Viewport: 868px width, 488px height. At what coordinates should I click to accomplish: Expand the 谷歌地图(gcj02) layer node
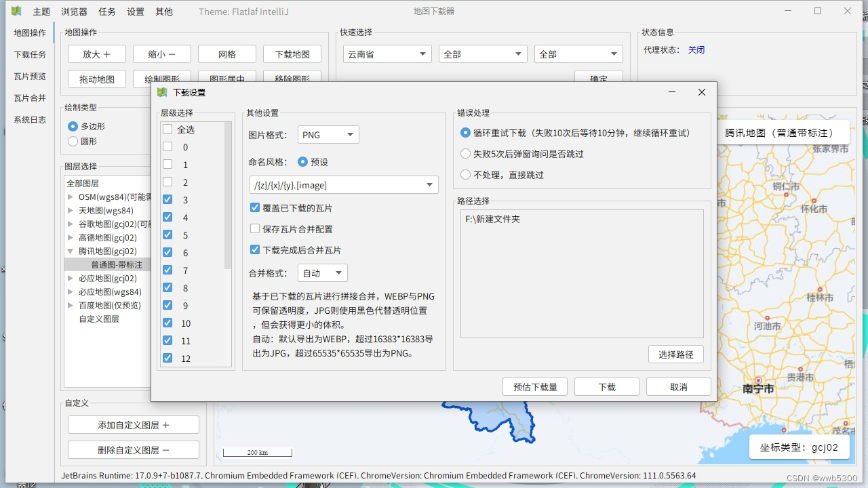[x=71, y=224]
